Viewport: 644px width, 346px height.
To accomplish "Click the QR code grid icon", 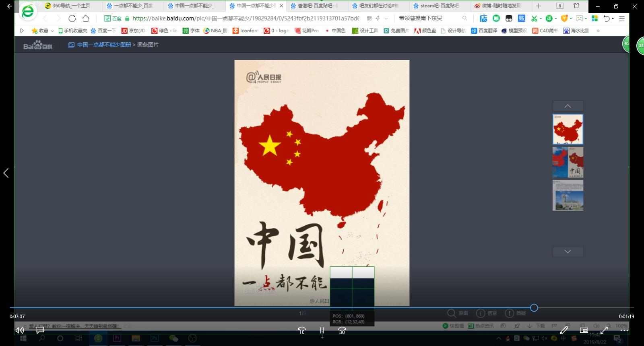I will (x=369, y=19).
